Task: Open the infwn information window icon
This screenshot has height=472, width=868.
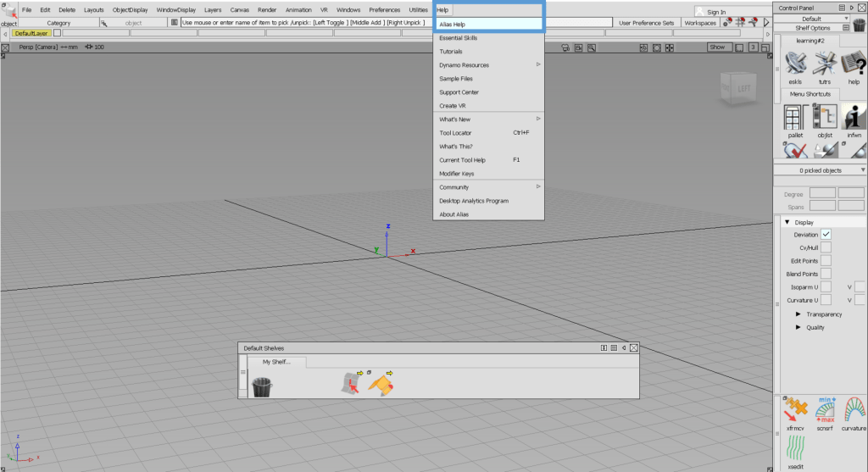Action: click(854, 116)
